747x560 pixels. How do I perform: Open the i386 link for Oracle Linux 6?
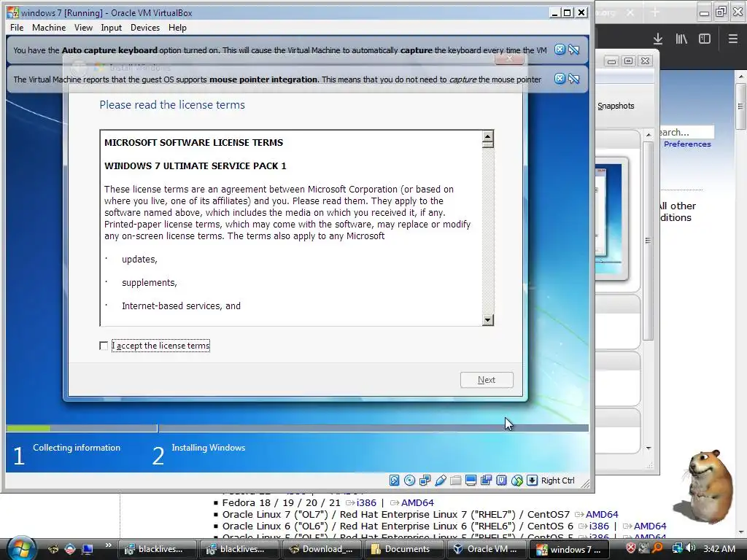click(599, 526)
